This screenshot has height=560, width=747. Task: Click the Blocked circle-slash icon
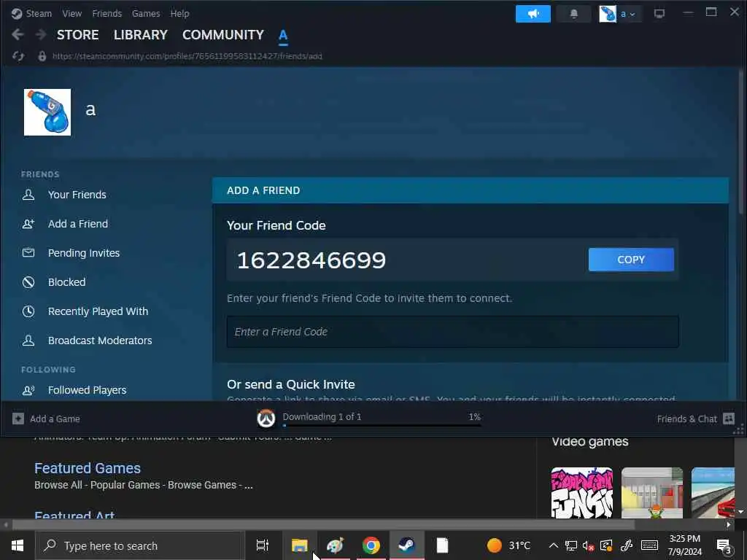pyautogui.click(x=28, y=282)
